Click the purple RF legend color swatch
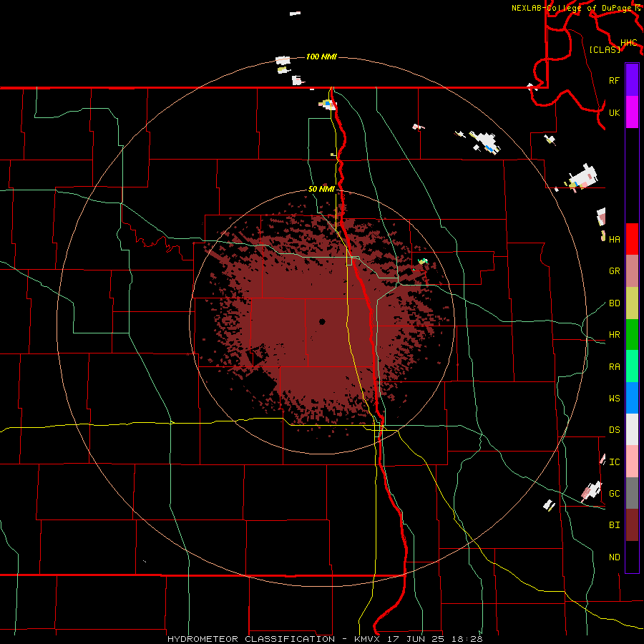 (632, 80)
